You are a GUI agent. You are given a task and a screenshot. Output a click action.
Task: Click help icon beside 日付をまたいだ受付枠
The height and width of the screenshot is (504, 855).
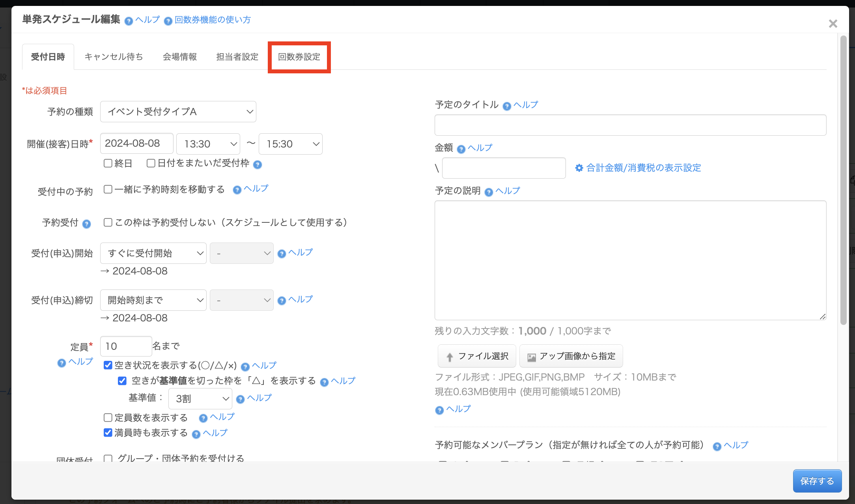pos(258,164)
